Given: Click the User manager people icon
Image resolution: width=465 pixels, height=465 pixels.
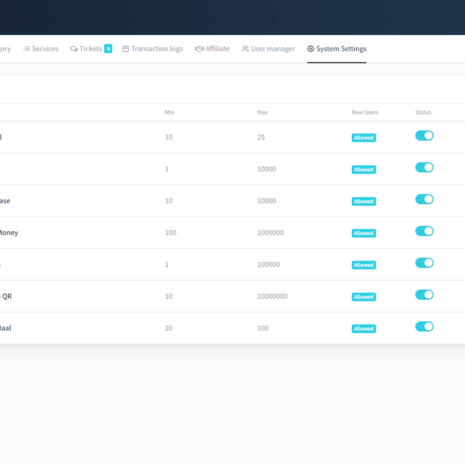Looking at the screenshot, I should coord(245,49).
